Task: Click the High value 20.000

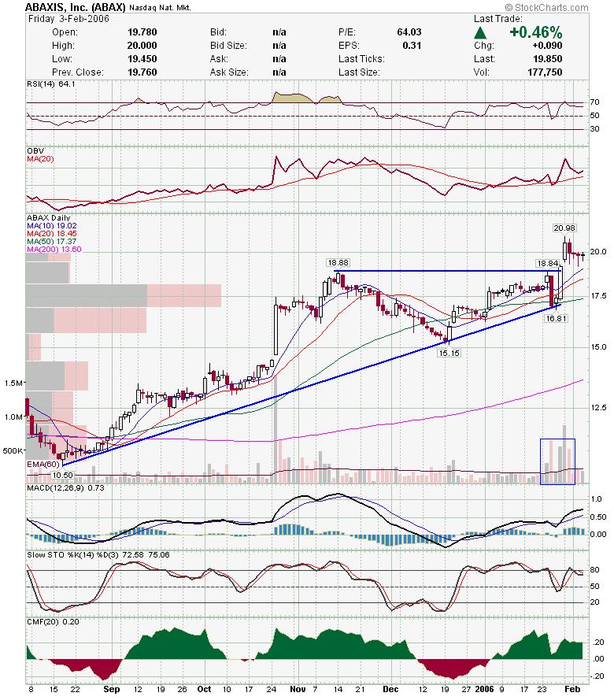Action: 142,46
